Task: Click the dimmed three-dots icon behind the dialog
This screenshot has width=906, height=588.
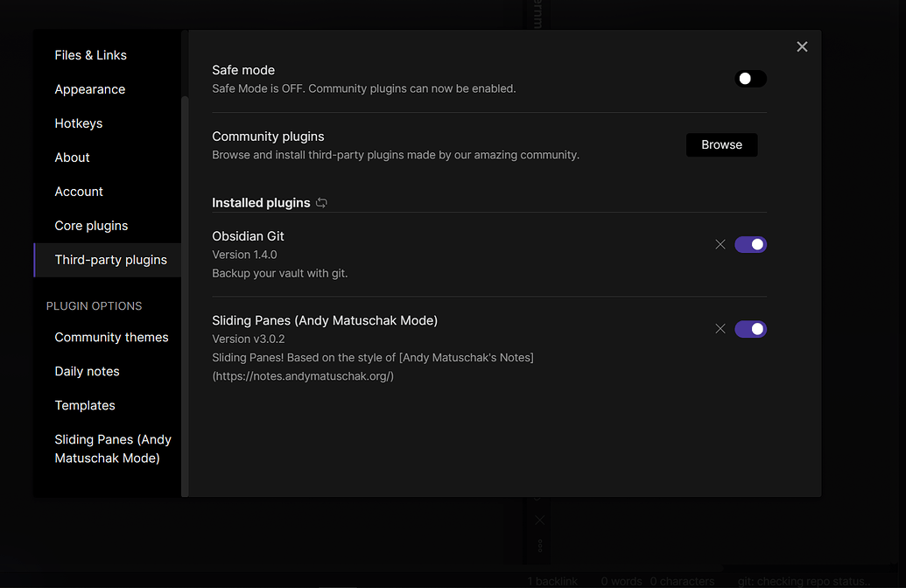Action: [x=540, y=546]
